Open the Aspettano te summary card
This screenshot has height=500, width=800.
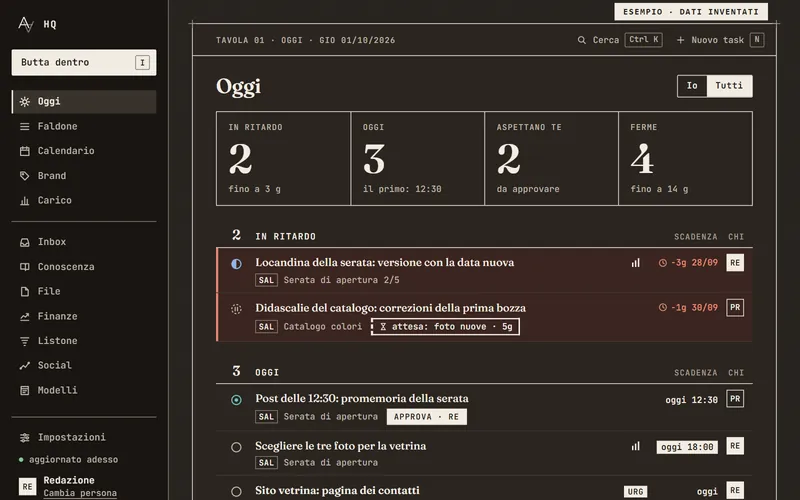click(552, 159)
